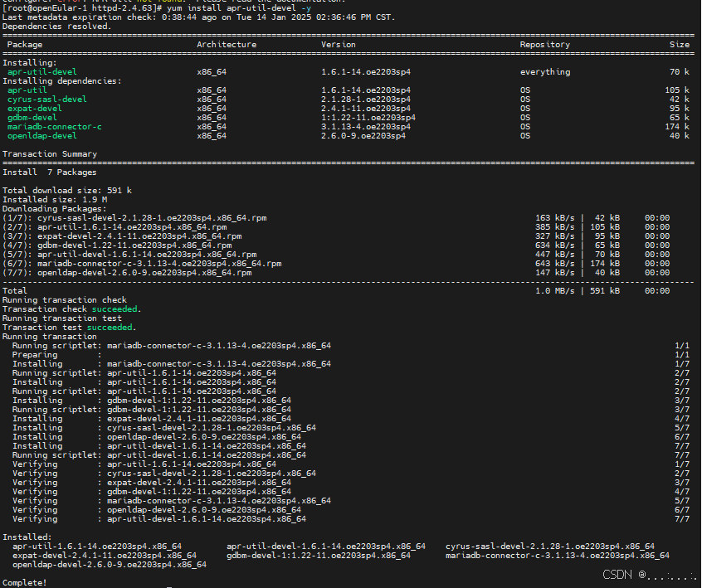Screen dimensions: 702x588
Task: Click the '634 kB/s' download speed
Action: [554, 245]
